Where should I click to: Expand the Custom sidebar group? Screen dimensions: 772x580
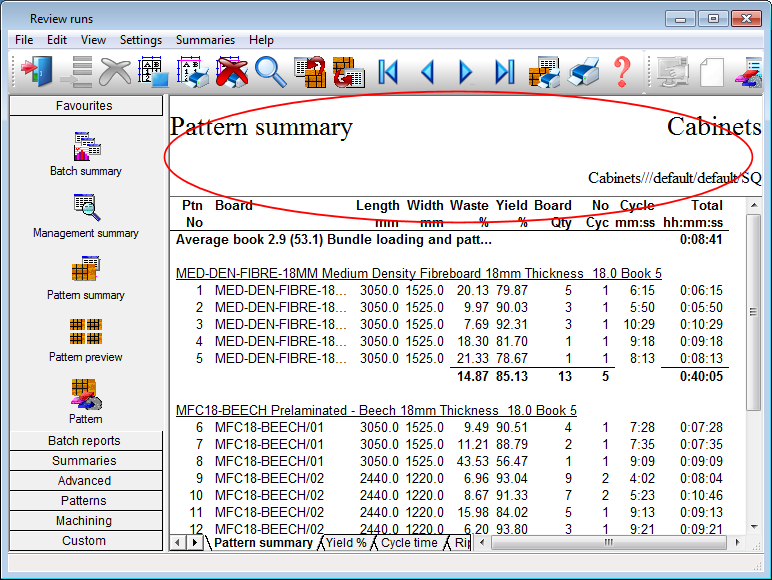coord(86,541)
